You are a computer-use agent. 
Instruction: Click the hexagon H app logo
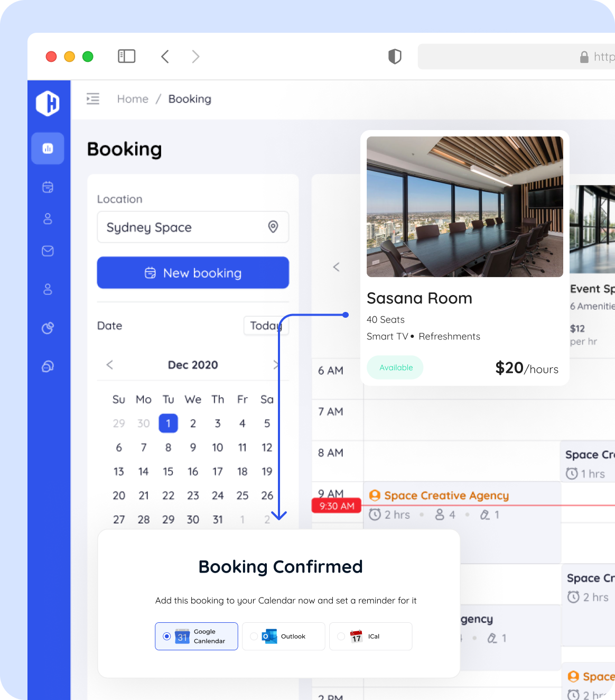tap(48, 103)
